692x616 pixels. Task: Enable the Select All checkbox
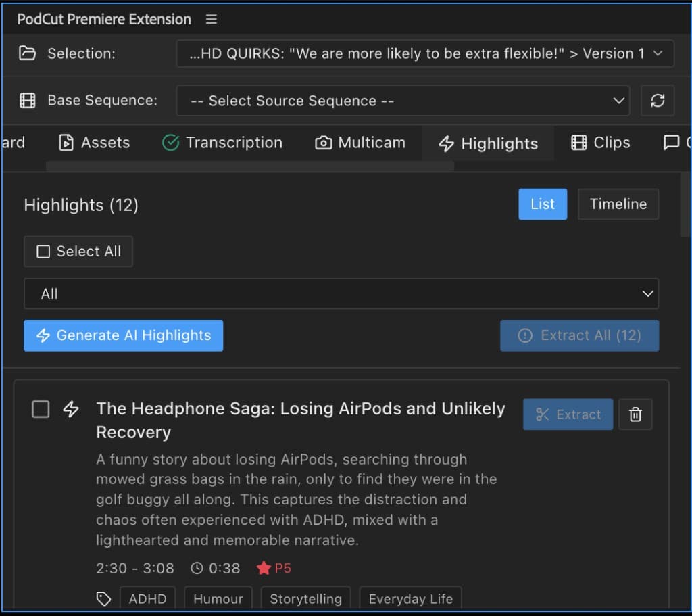point(43,251)
